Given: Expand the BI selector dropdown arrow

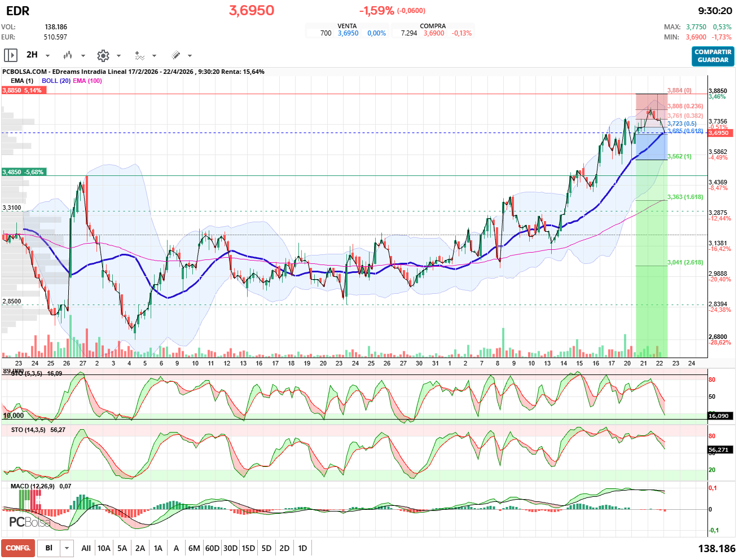Looking at the screenshot, I should 67,548.
